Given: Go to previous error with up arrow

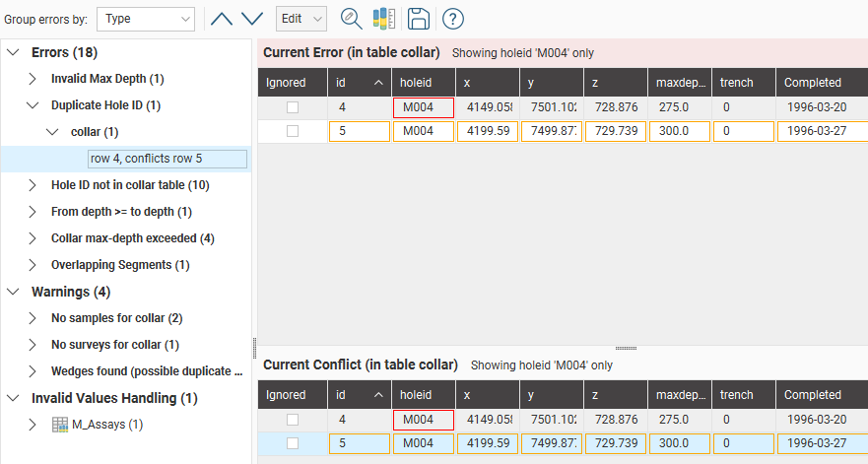Looking at the screenshot, I should [223, 19].
